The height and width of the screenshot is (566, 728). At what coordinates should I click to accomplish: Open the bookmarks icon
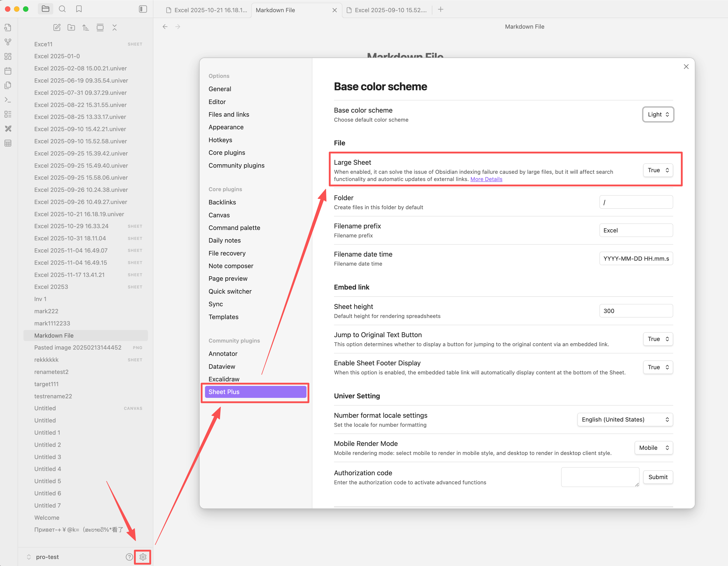(79, 9)
